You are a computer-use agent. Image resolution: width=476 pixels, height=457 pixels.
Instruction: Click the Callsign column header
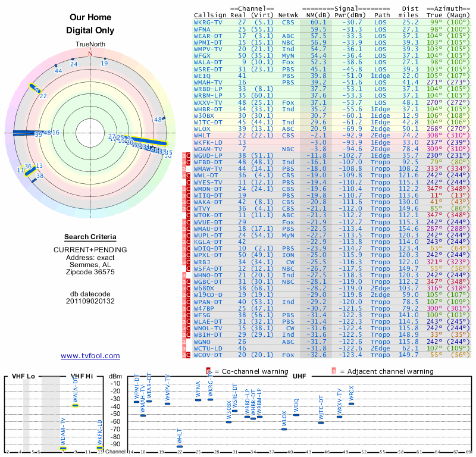pyautogui.click(x=210, y=15)
